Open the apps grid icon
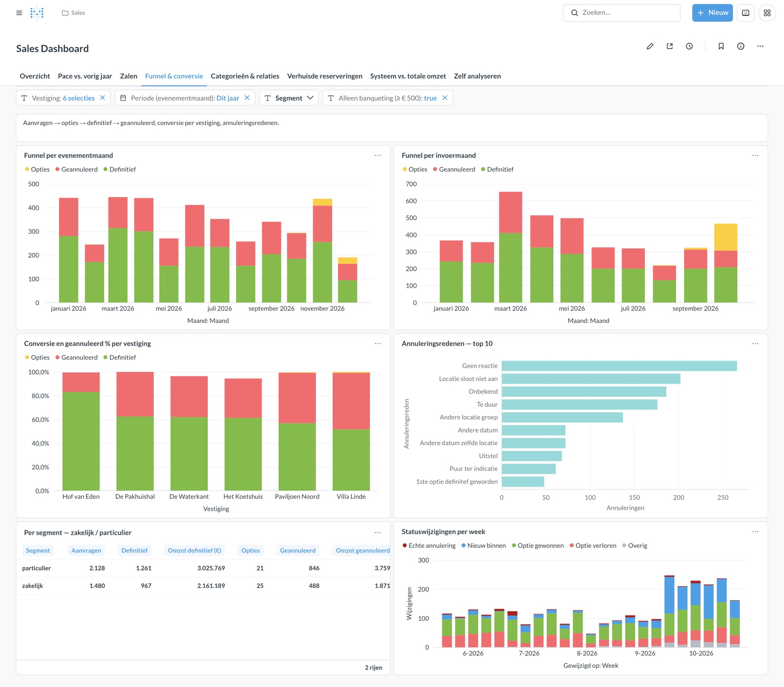Screen dimensions: 784x687 767,13
